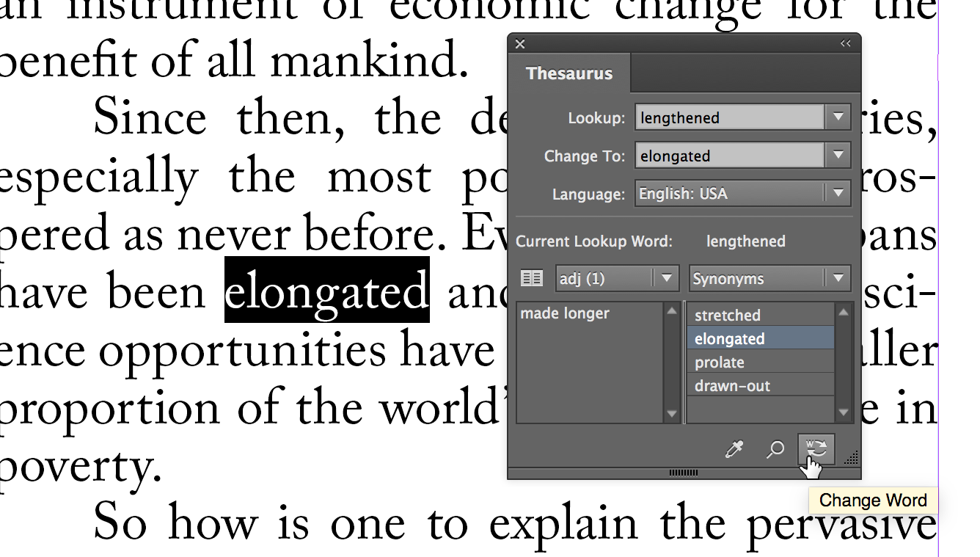Collapse the panel with double chevron
Image resolution: width=980 pixels, height=557 pixels.
[845, 43]
